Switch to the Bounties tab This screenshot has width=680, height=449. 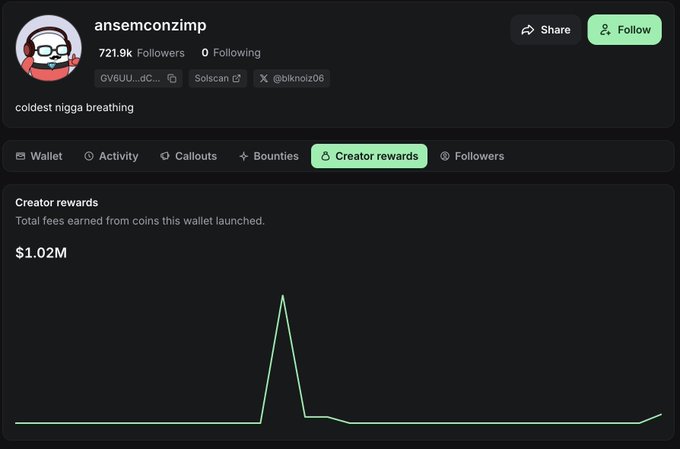click(x=269, y=156)
